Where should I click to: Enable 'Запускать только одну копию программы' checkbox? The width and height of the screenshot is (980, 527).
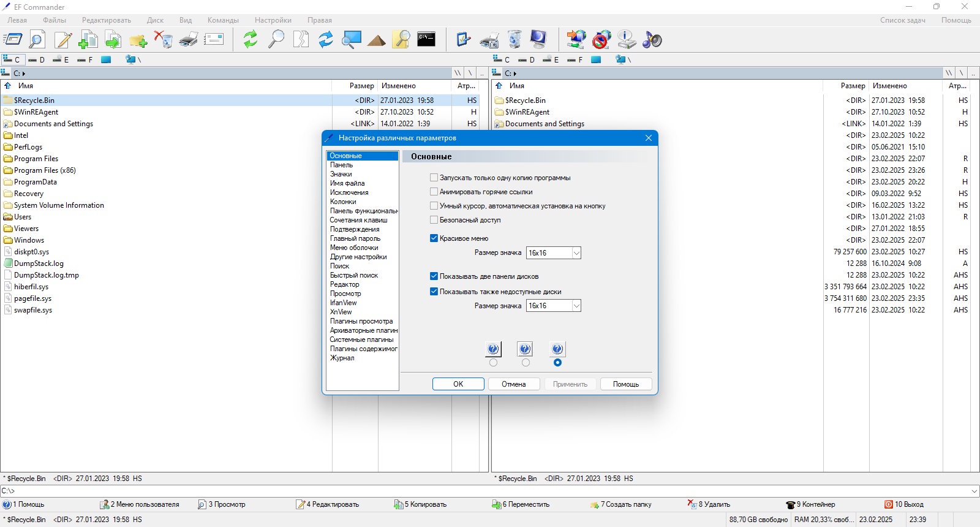pyautogui.click(x=434, y=178)
